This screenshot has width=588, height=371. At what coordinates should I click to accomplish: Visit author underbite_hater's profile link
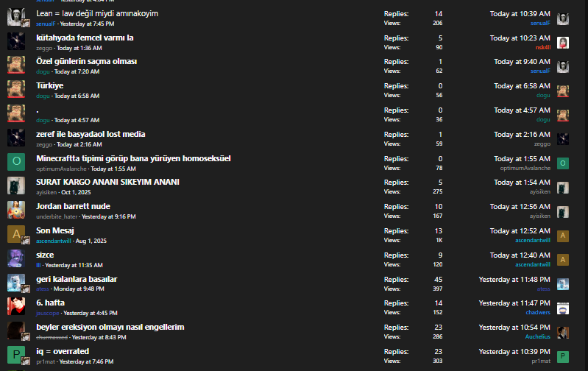tap(57, 216)
